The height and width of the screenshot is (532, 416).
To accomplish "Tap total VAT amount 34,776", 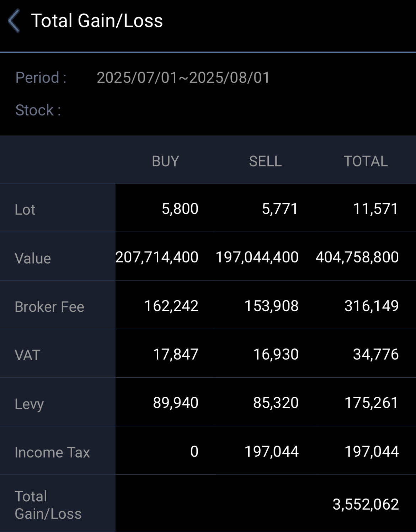I will (x=376, y=354).
